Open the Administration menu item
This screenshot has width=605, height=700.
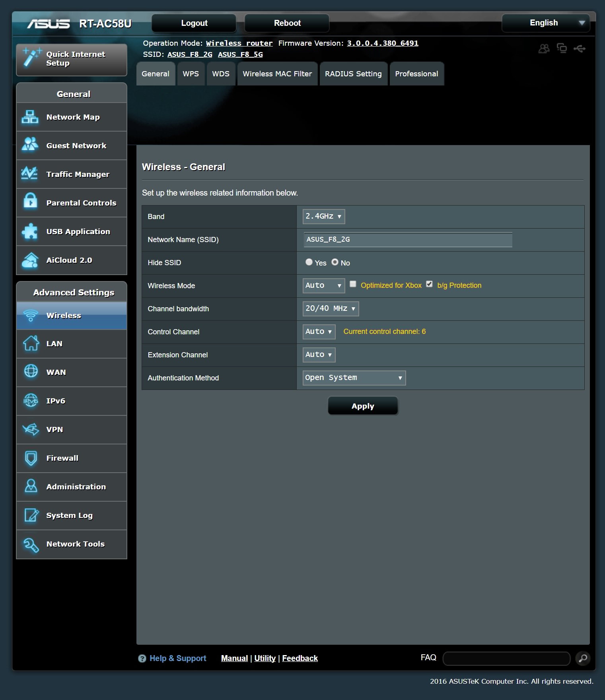[72, 487]
